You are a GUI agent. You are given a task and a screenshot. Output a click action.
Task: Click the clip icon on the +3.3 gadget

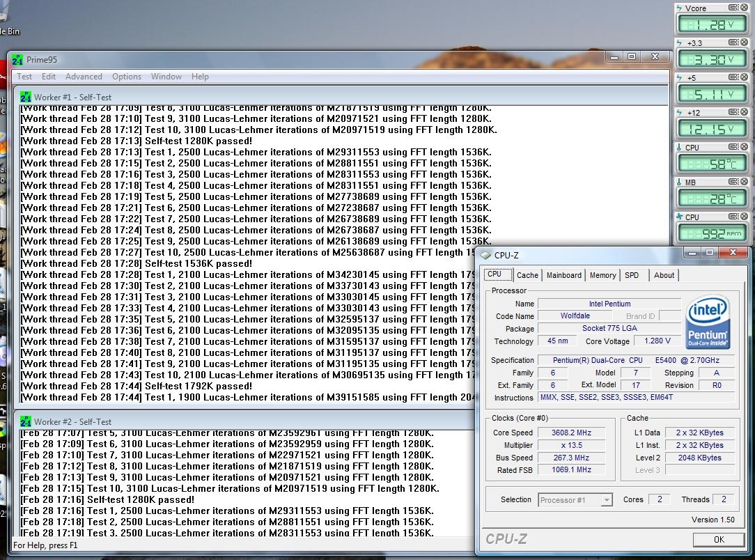click(x=733, y=42)
